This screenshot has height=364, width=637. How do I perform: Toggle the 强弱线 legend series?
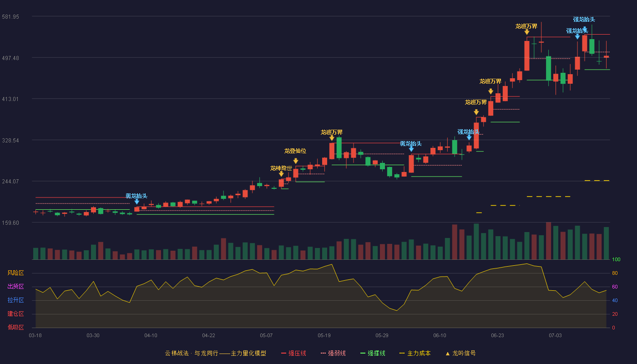[x=333, y=353]
